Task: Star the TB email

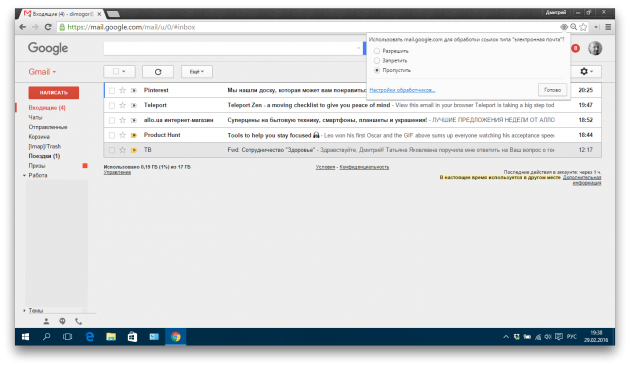Action: (x=123, y=150)
